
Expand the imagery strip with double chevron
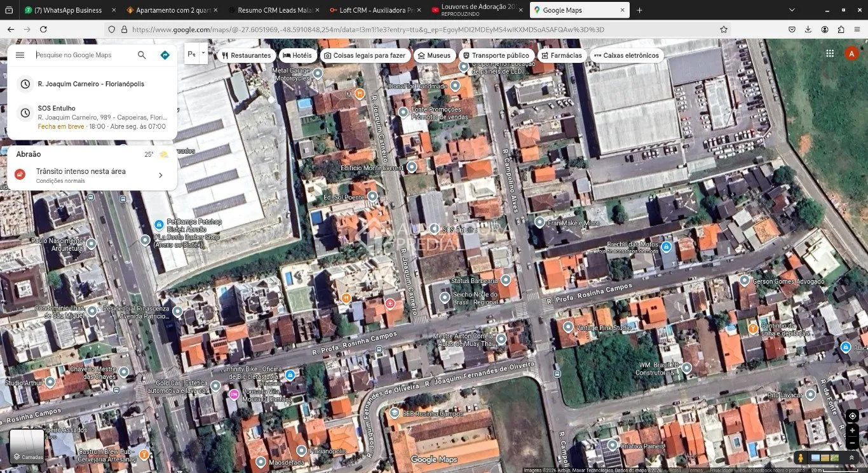tap(852, 458)
